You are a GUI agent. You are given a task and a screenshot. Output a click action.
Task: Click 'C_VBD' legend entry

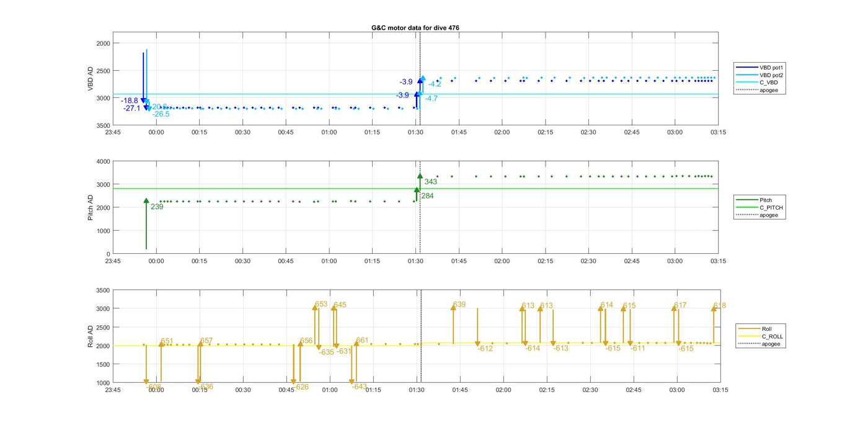click(768, 83)
